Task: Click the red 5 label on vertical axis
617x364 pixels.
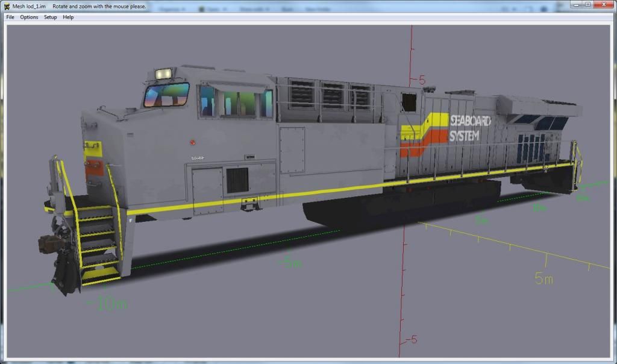Action: tap(422, 80)
